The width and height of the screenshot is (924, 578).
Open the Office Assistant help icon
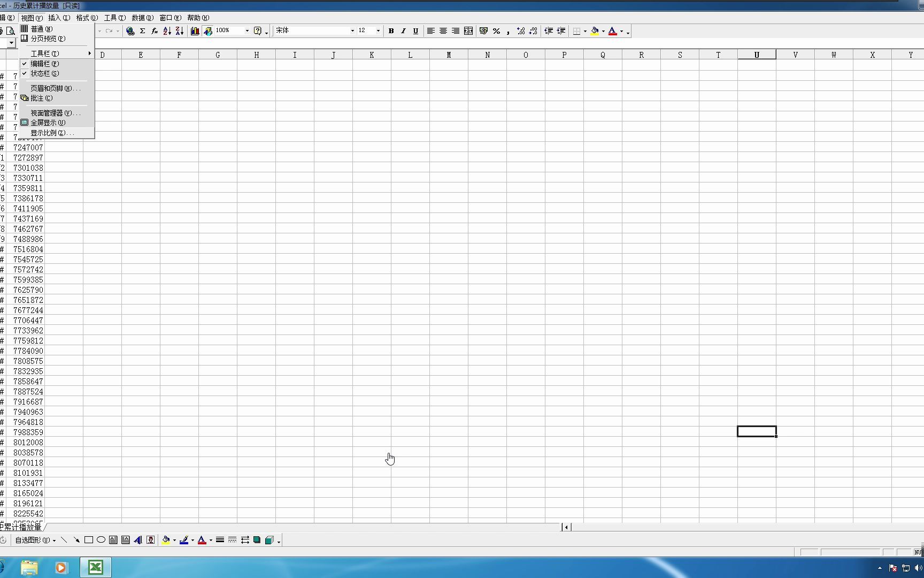pyautogui.click(x=257, y=31)
